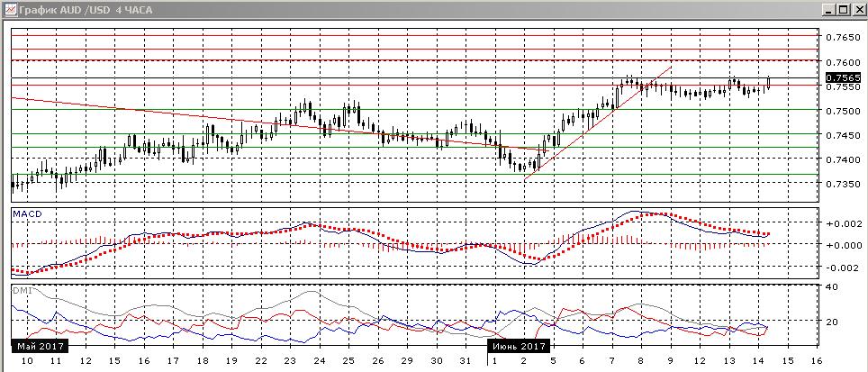The height and width of the screenshot is (372, 868).
Task: Click date label 10 on the time axis
Action: (26, 361)
